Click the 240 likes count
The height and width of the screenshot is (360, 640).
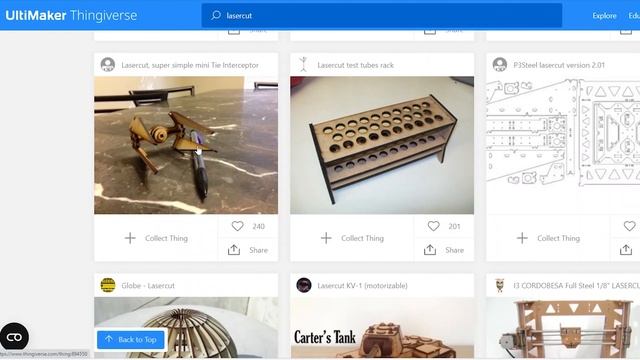[x=258, y=226]
